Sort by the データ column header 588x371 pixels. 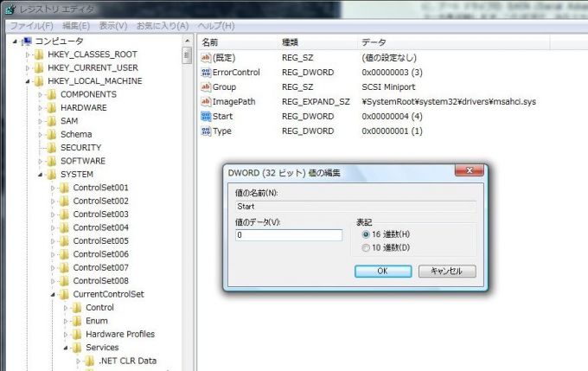tap(454, 42)
